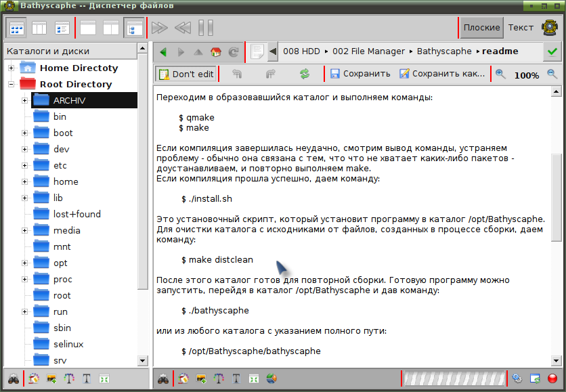Click the black left-arrow before the breadcrumb
Viewport: 566px width, 392px height.
tap(273, 51)
